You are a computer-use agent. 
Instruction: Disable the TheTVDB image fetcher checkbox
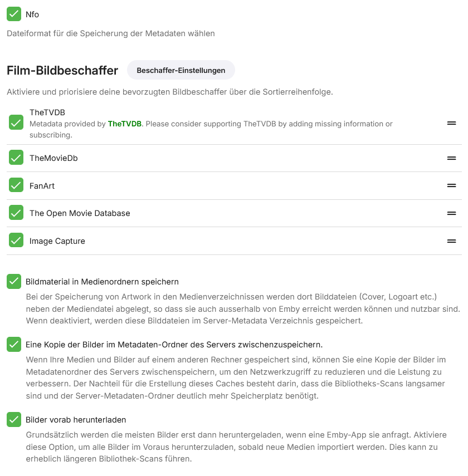[x=16, y=122]
